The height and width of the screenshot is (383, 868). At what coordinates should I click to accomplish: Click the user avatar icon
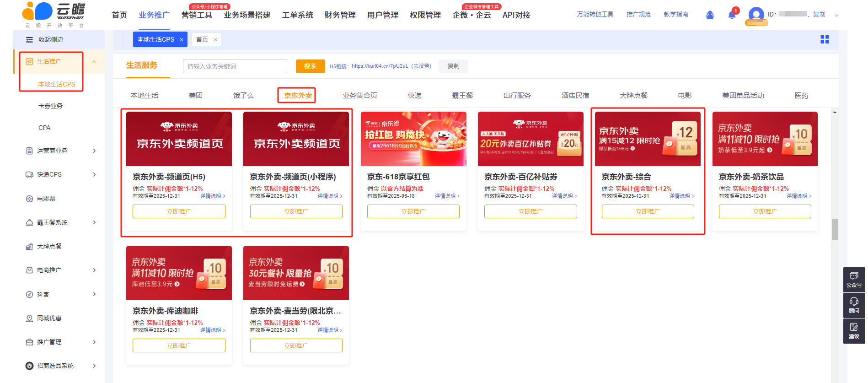(x=756, y=15)
